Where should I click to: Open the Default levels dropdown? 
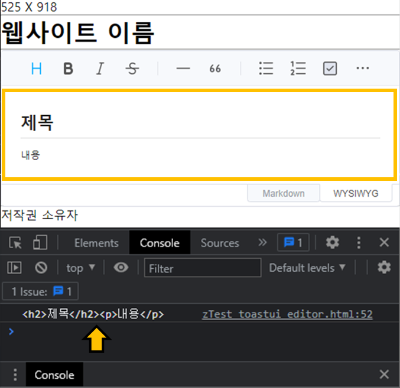coord(307,268)
